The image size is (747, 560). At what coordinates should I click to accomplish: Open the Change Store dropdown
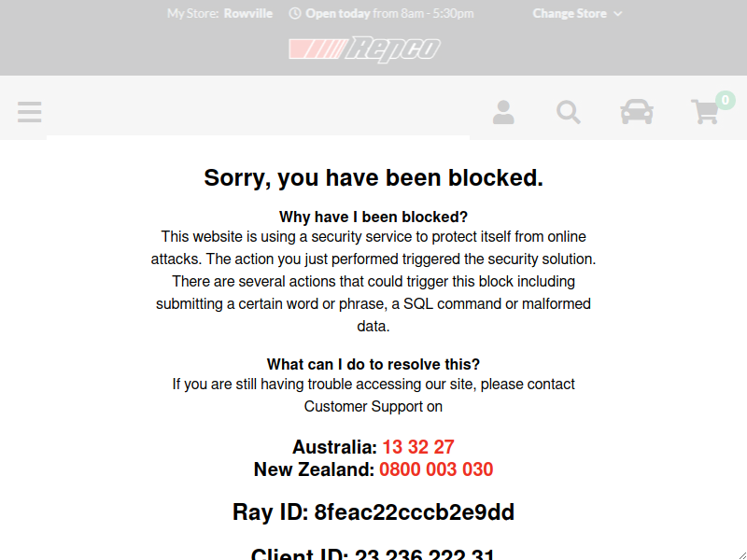tap(577, 13)
